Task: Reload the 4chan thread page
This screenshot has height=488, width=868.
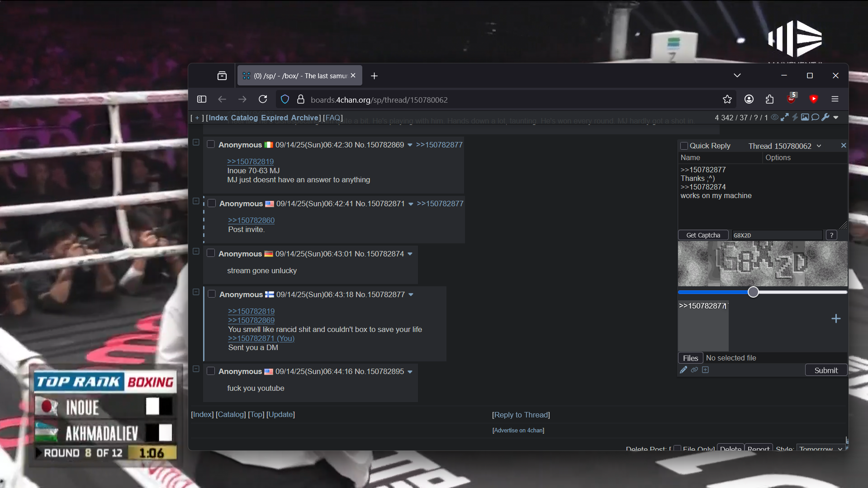Action: 263,99
